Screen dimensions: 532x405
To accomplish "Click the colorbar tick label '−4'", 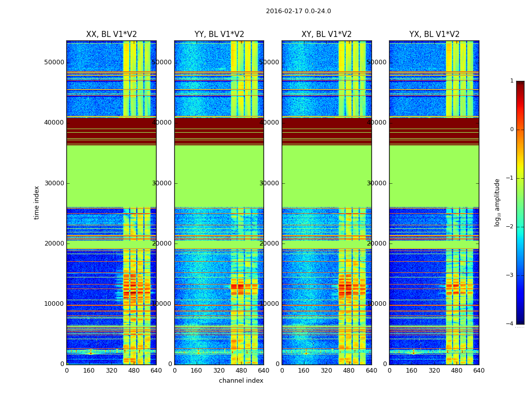I will [510, 324].
